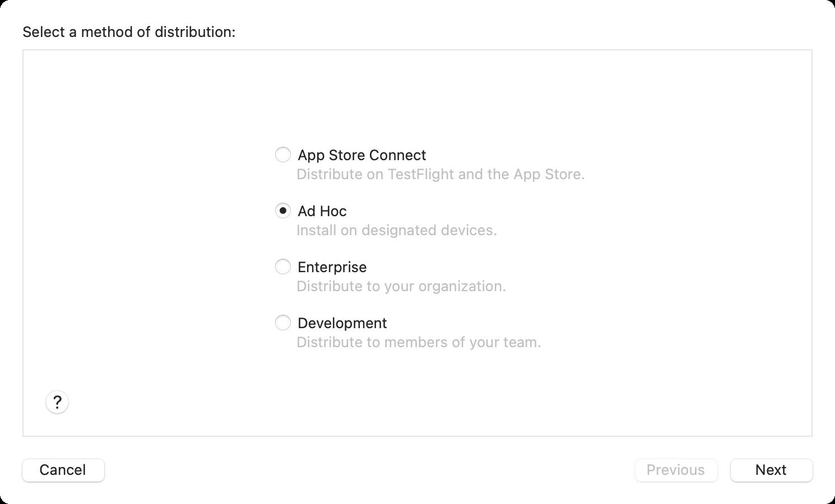Click the dimmed Previous button
This screenshot has width=835, height=504.
(676, 470)
